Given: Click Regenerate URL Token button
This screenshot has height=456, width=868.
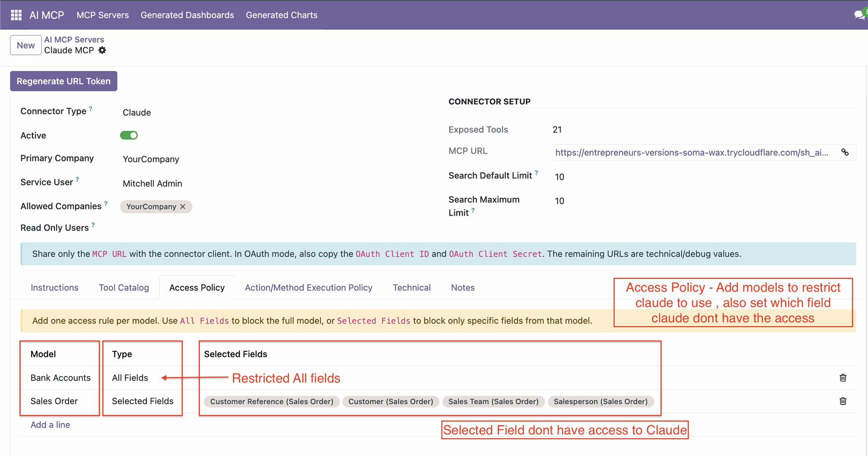Looking at the screenshot, I should [x=63, y=81].
